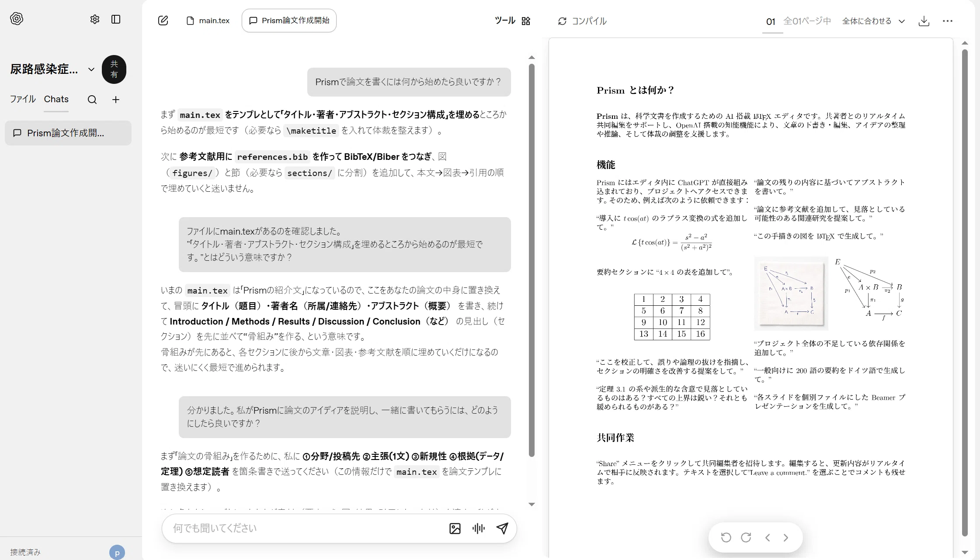
Task: Rotate PDF counterclockwise icon
Action: pos(726,537)
